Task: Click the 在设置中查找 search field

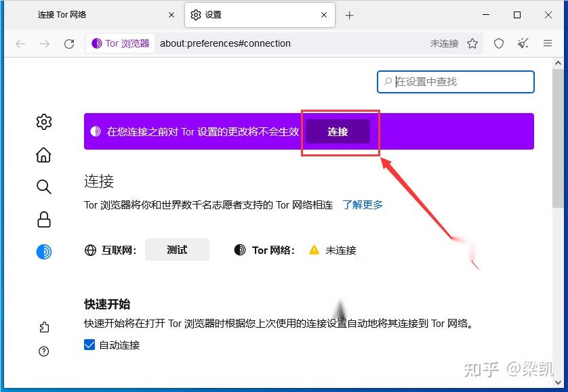Action: (x=455, y=82)
